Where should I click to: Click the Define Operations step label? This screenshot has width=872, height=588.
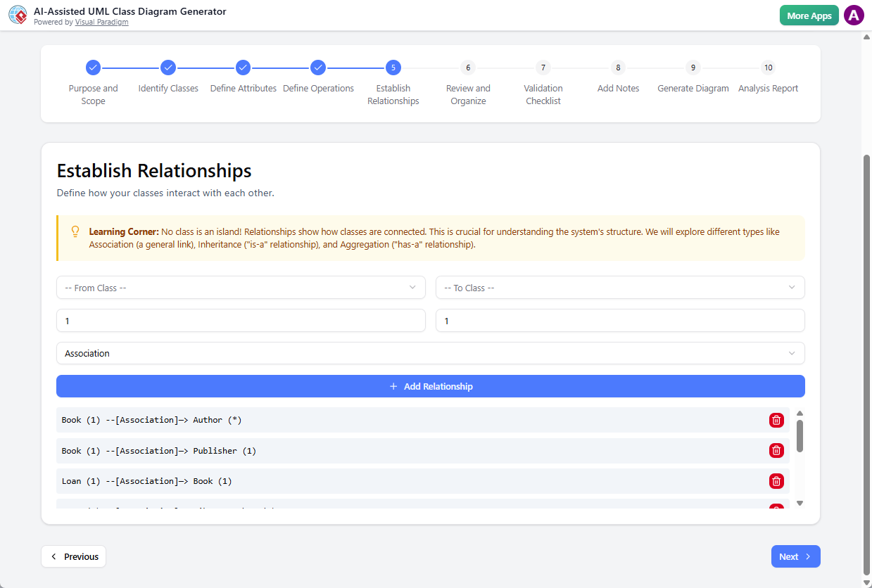coord(318,89)
